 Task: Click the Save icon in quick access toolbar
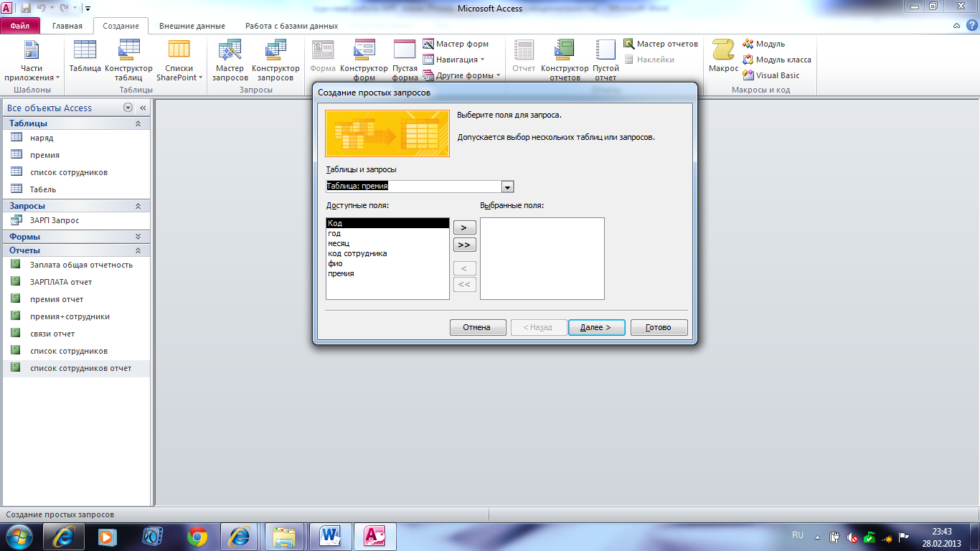point(26,8)
